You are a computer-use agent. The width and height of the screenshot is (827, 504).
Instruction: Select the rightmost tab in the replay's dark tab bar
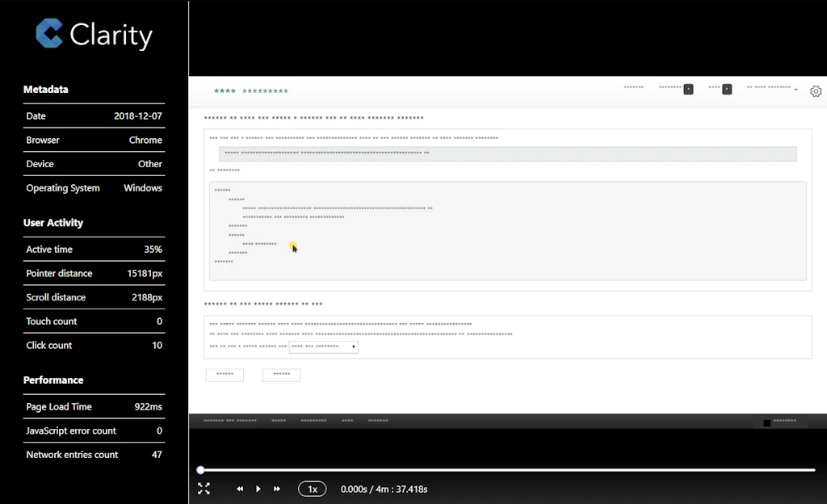pos(378,420)
